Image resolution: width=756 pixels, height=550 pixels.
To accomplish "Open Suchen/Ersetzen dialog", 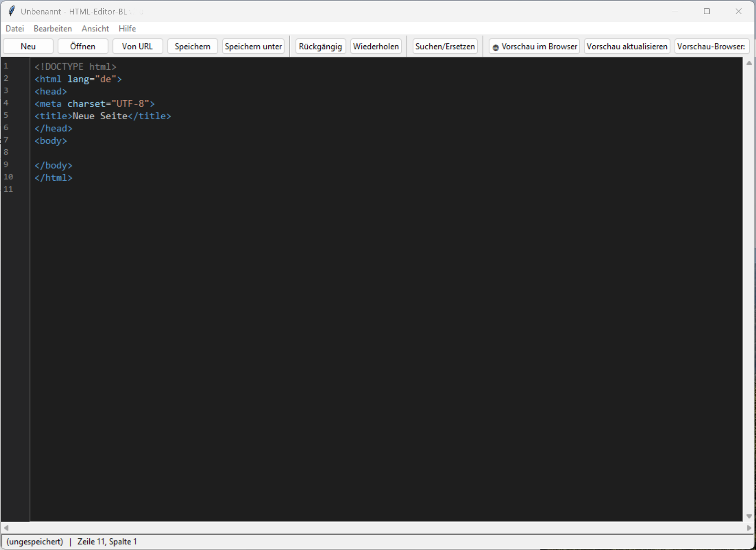I will pyautogui.click(x=445, y=46).
